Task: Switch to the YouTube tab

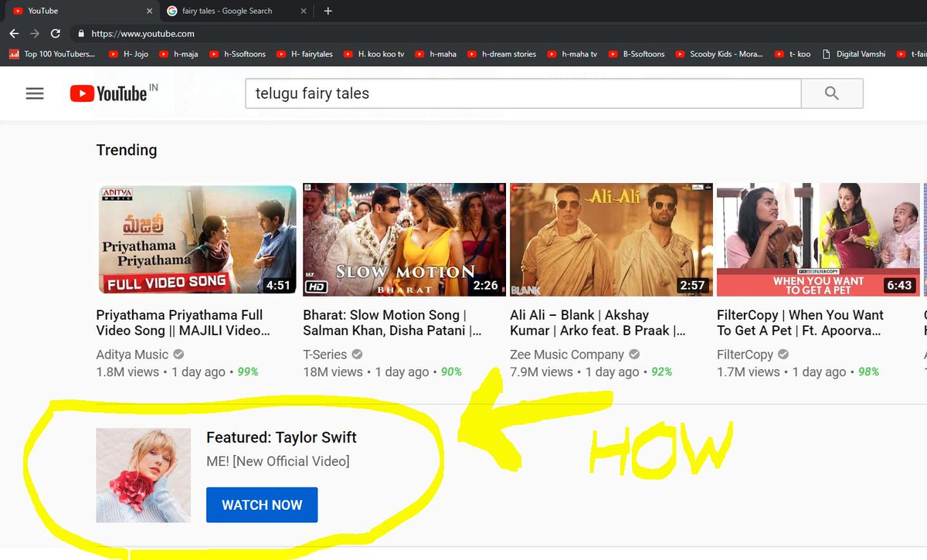Action: [81, 11]
